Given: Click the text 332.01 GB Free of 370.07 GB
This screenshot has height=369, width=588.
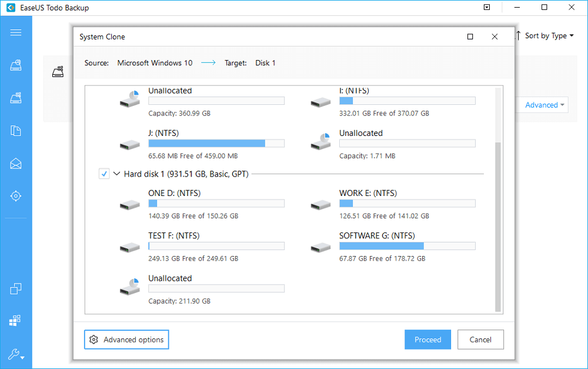Looking at the screenshot, I should pos(384,114).
